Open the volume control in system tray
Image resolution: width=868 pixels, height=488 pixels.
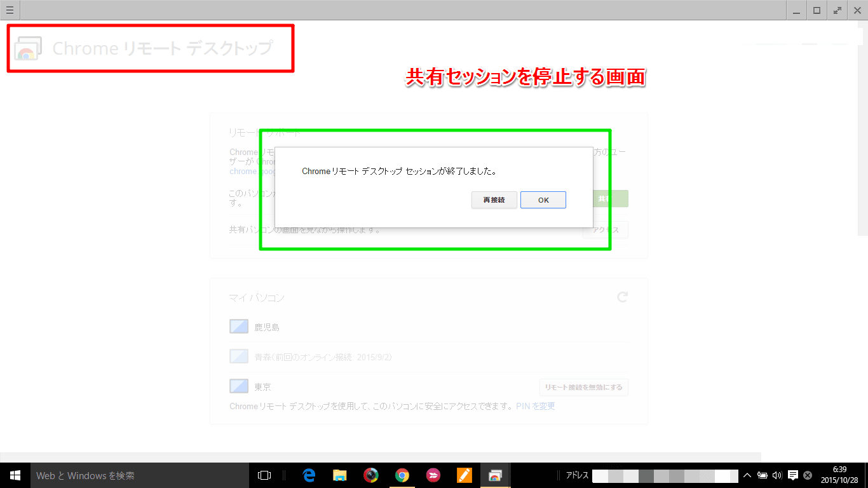click(x=776, y=475)
